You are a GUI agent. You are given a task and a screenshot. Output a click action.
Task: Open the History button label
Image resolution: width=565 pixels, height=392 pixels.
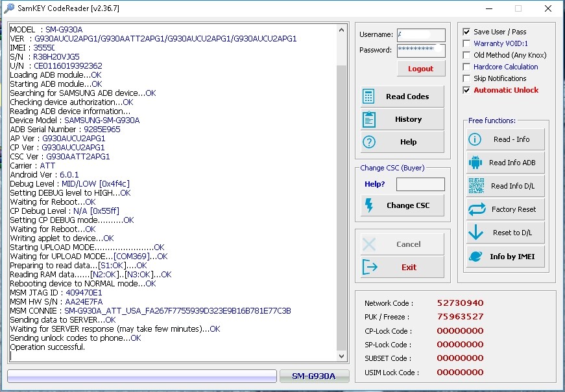click(x=408, y=119)
